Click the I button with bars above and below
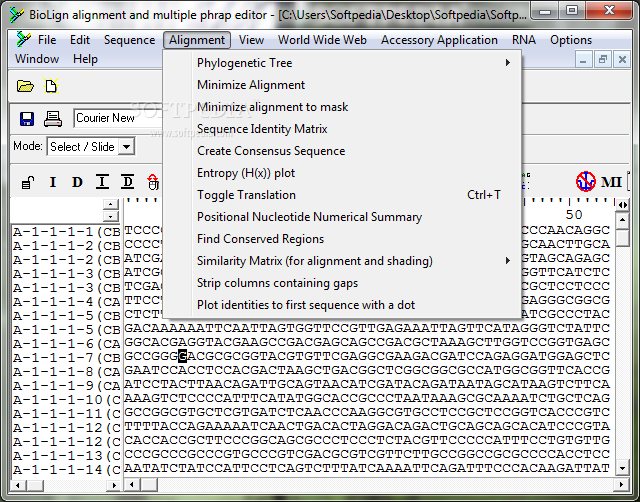This screenshot has height=502, width=640. click(x=102, y=182)
